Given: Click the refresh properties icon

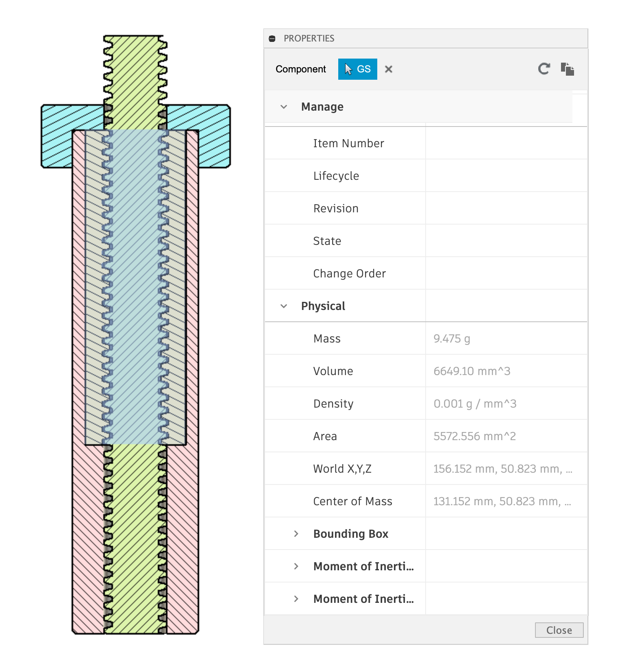Looking at the screenshot, I should [544, 69].
